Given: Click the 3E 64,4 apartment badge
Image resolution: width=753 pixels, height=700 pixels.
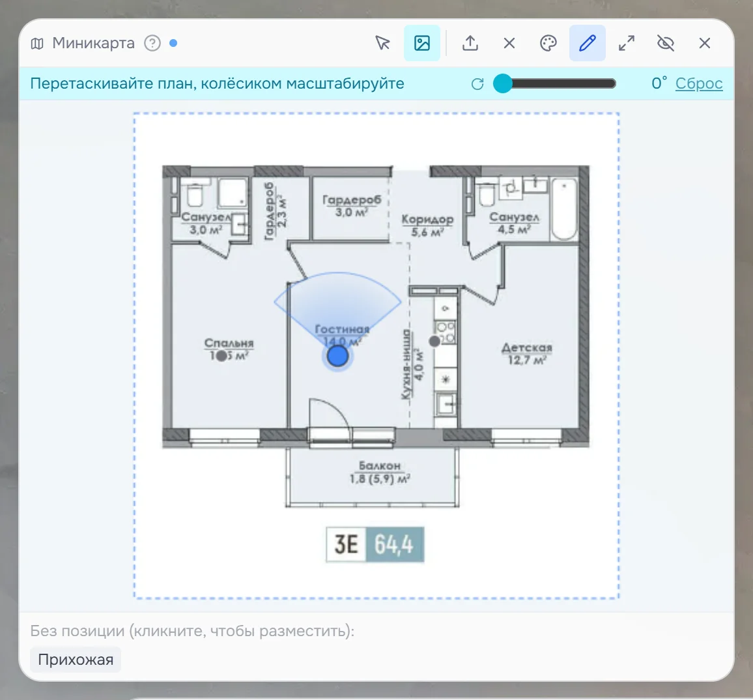Looking at the screenshot, I should [x=375, y=544].
